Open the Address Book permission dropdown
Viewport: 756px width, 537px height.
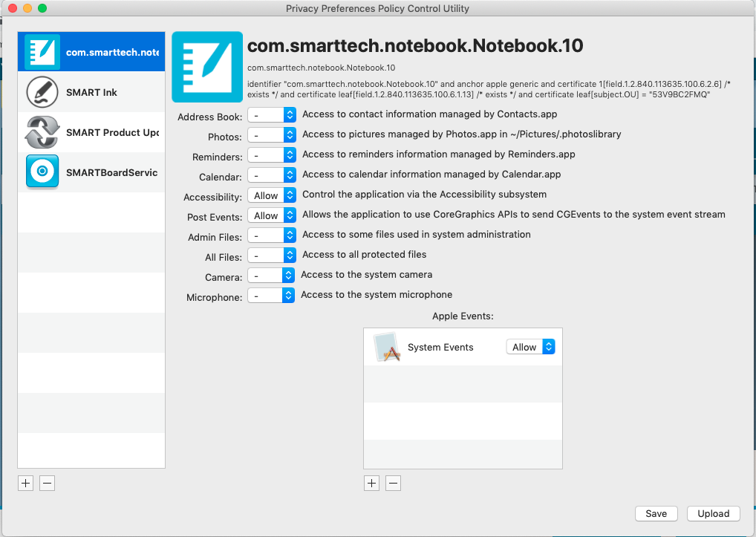point(271,114)
